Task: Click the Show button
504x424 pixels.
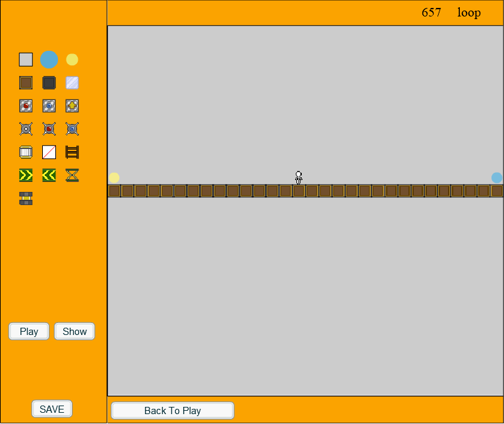Action: pyautogui.click(x=74, y=331)
